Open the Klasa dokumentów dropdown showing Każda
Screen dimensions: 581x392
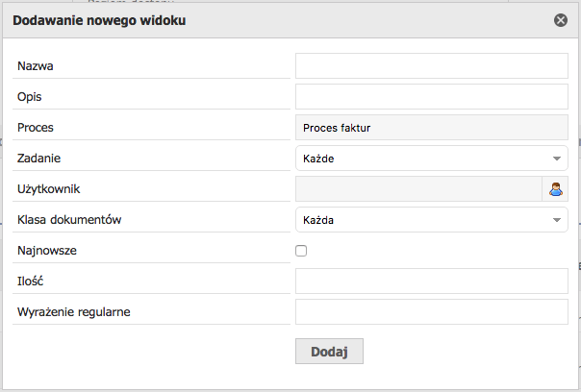(x=432, y=220)
